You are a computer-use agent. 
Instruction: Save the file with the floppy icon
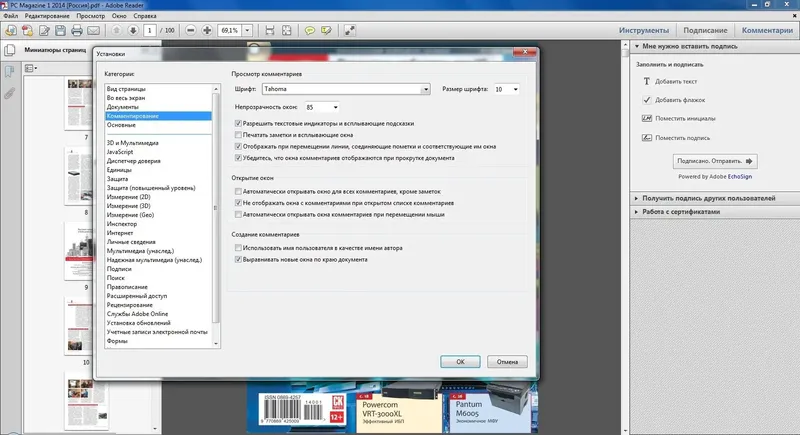[x=60, y=31]
